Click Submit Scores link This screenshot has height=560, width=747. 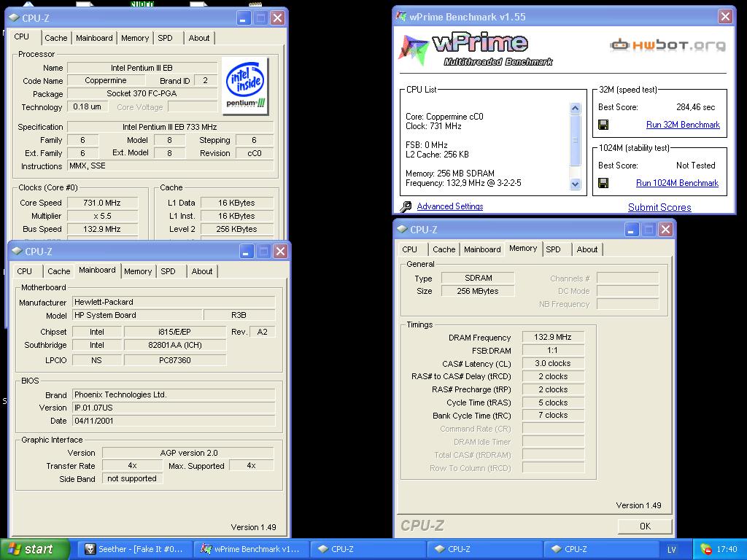[659, 207]
